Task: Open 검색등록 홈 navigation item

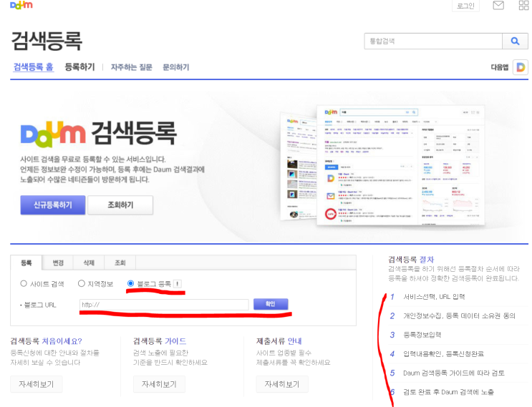Action: (x=33, y=67)
